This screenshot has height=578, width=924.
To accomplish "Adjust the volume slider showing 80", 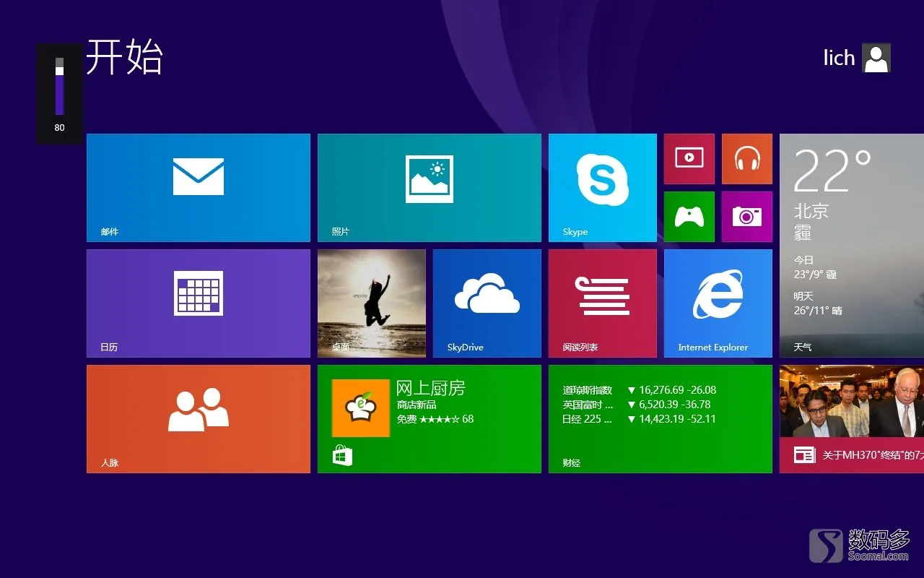I will pos(60,87).
